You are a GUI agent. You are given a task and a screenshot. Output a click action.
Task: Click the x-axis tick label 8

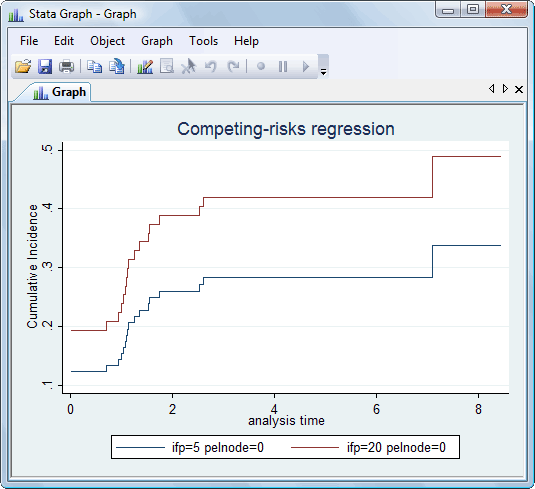click(478, 409)
